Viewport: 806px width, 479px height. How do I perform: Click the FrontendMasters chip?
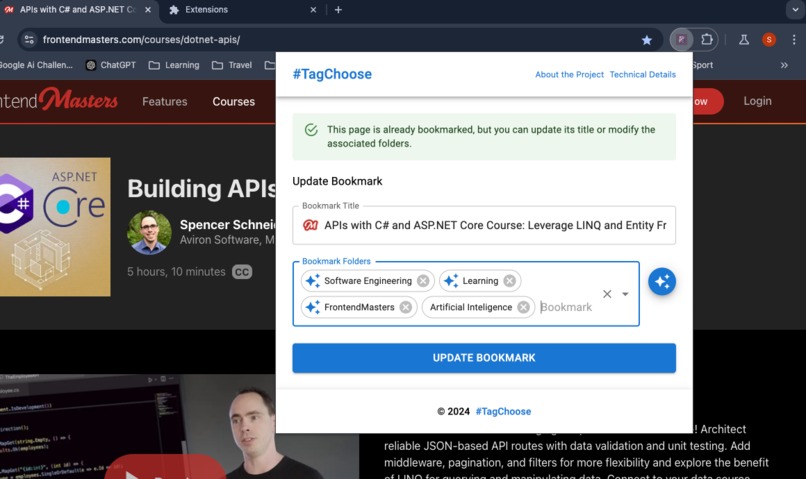pyautogui.click(x=359, y=307)
